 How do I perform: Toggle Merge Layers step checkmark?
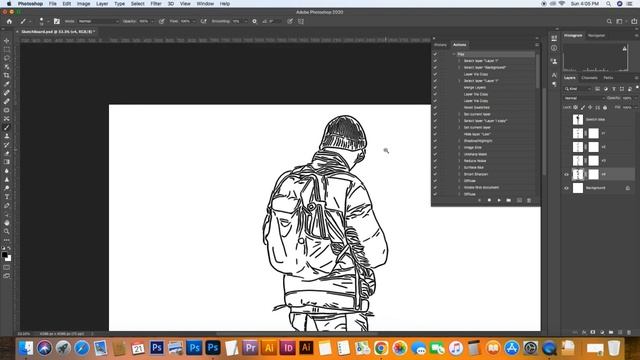(435, 87)
